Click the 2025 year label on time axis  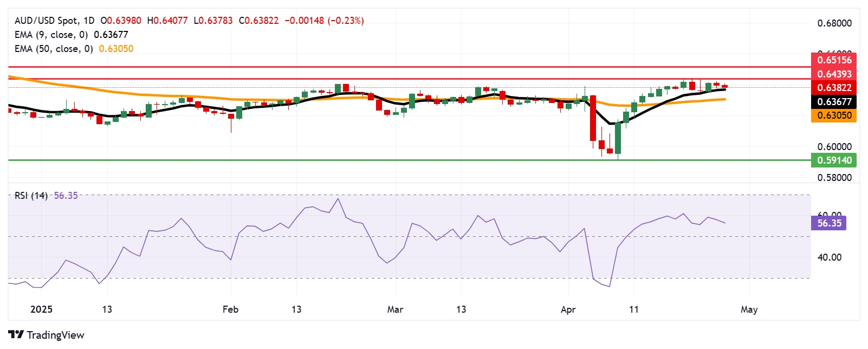click(x=41, y=309)
